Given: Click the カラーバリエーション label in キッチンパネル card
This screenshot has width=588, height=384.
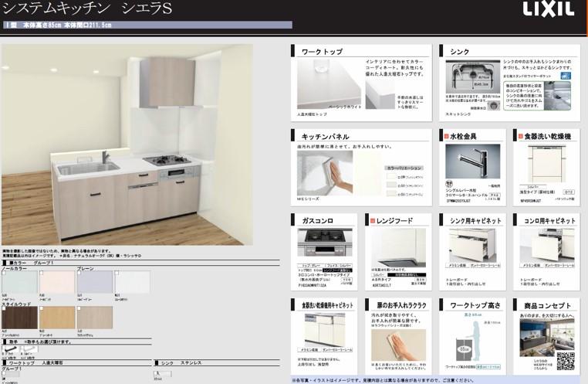Looking at the screenshot, I should coord(404,168).
